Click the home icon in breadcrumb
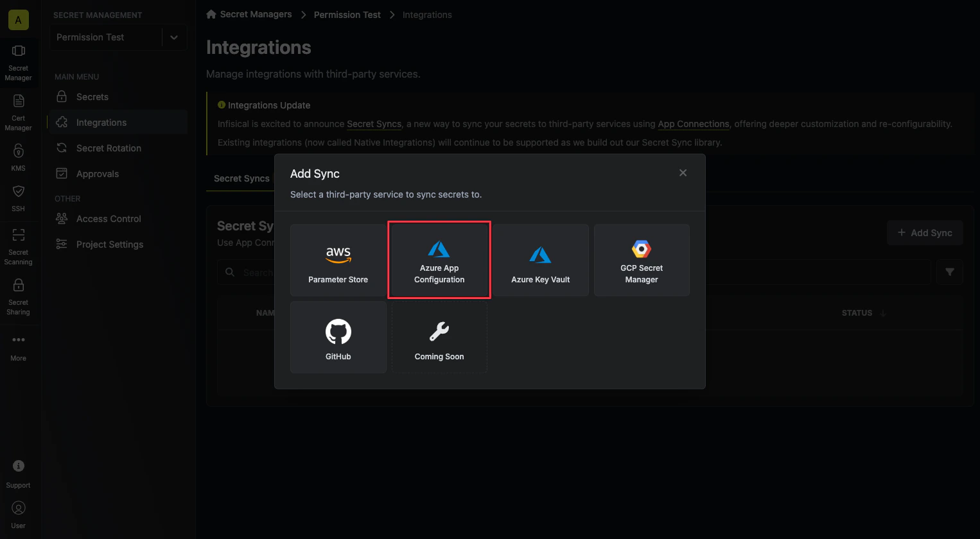 tap(211, 14)
